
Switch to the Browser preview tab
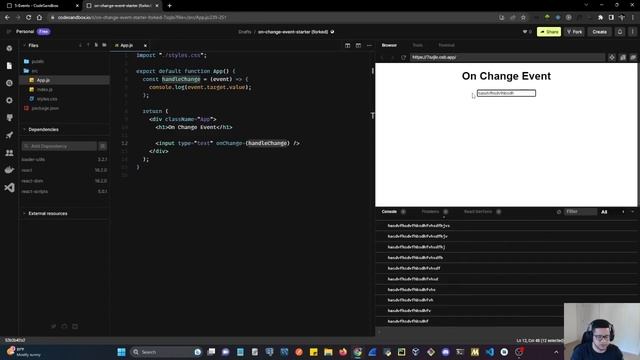(389, 45)
